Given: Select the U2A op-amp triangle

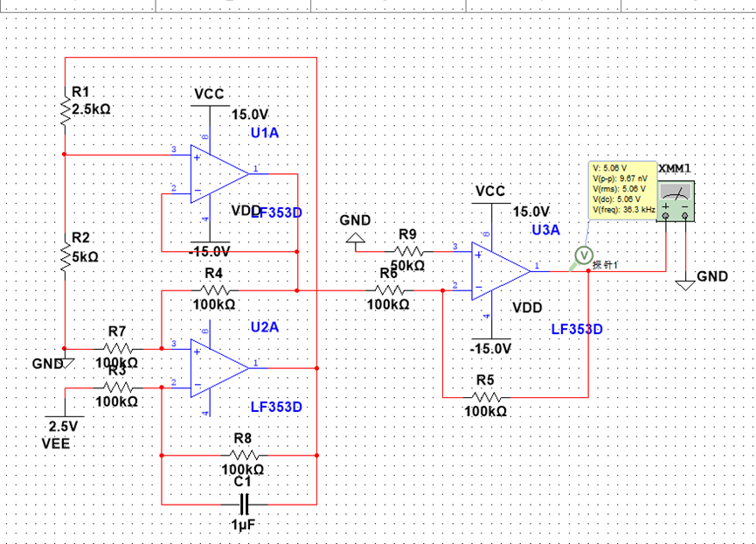Looking at the screenshot, I should click(x=219, y=368).
